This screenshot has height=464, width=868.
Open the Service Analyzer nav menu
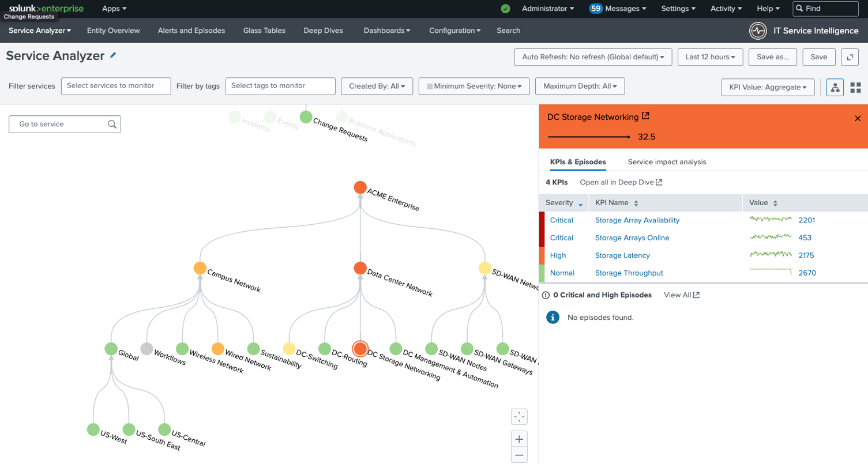coord(40,31)
